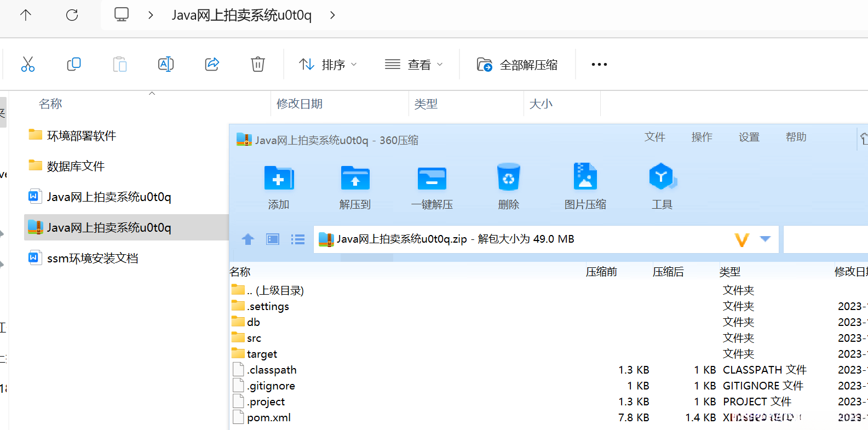Select the 数据库文件 folder
The width and height of the screenshot is (868, 430).
(x=66, y=166)
